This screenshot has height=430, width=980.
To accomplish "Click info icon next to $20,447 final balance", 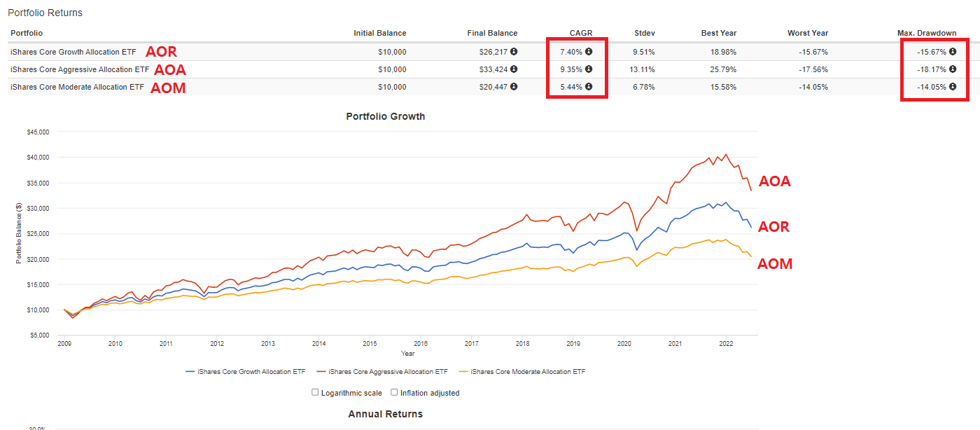I will (514, 87).
